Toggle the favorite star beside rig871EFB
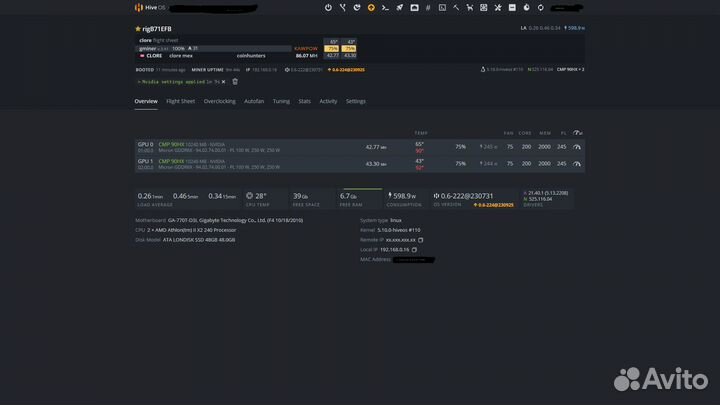720x405 pixels. coord(138,28)
